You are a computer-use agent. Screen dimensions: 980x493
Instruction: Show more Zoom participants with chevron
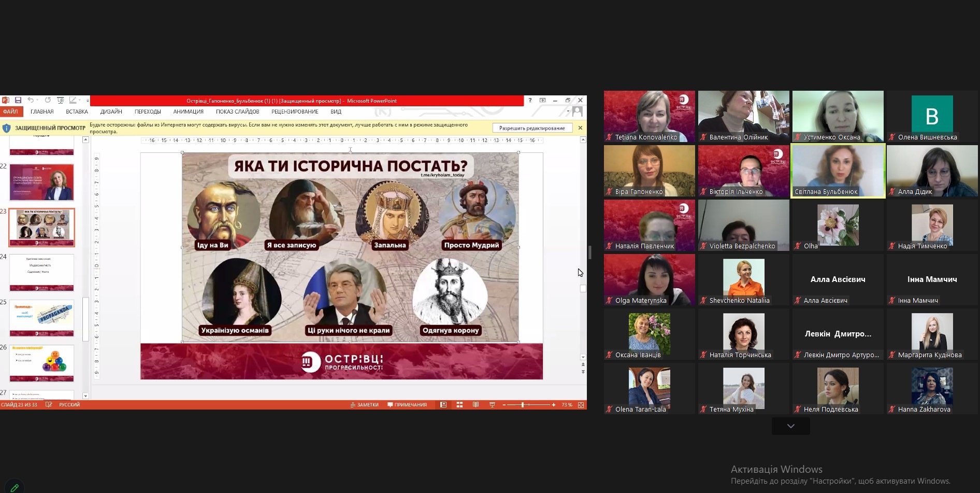(790, 426)
